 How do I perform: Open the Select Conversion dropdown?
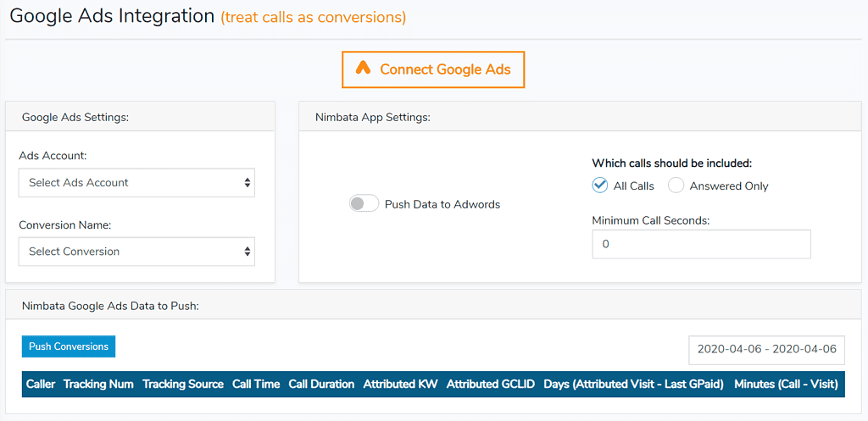click(x=136, y=252)
